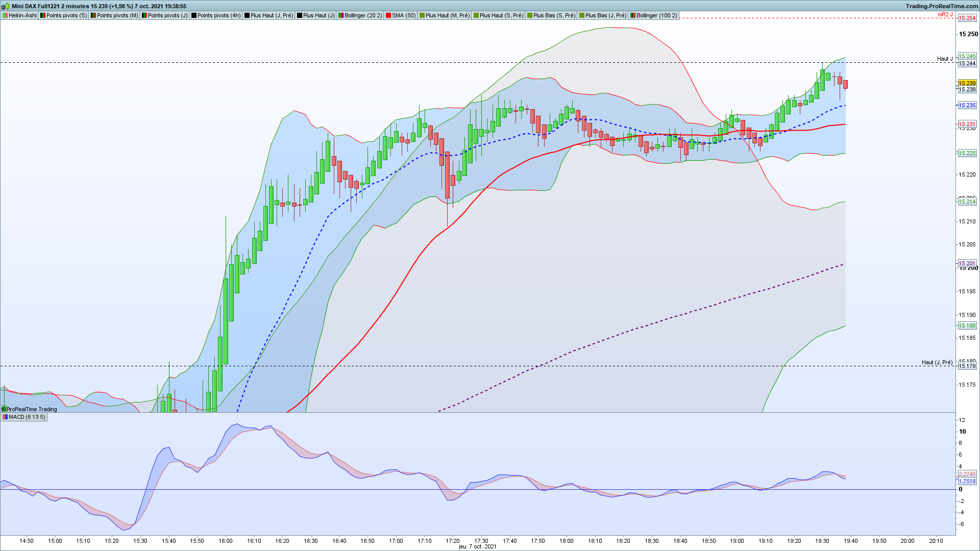Click current price label 15 239
980x551 pixels.
(x=967, y=83)
